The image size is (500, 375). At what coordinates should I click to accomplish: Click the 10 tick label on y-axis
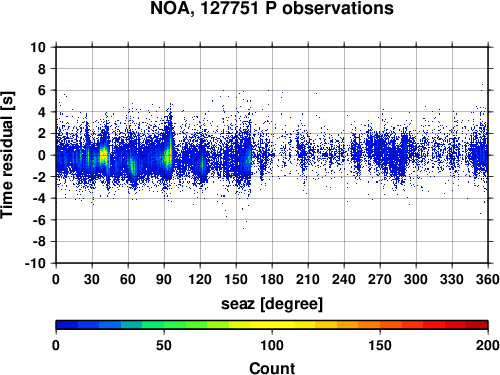[38, 47]
